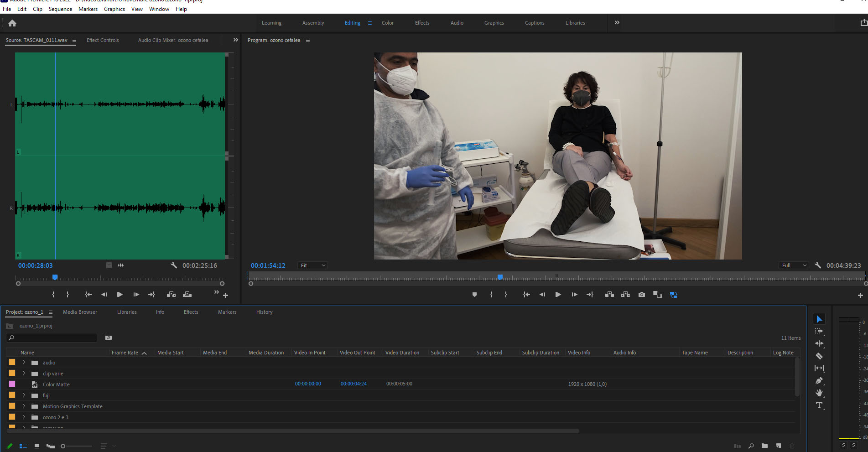Solo the left audio meter channel

pyautogui.click(x=843, y=445)
